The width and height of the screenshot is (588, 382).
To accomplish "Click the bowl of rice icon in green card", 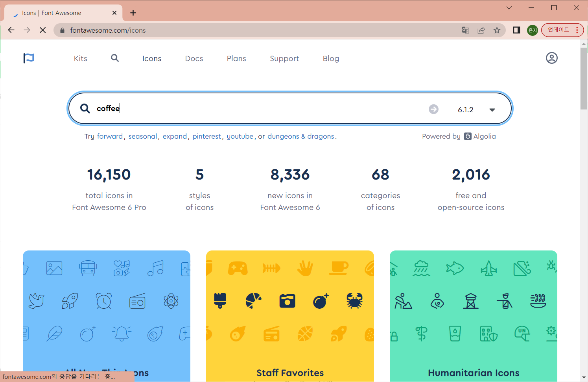I will click(538, 301).
